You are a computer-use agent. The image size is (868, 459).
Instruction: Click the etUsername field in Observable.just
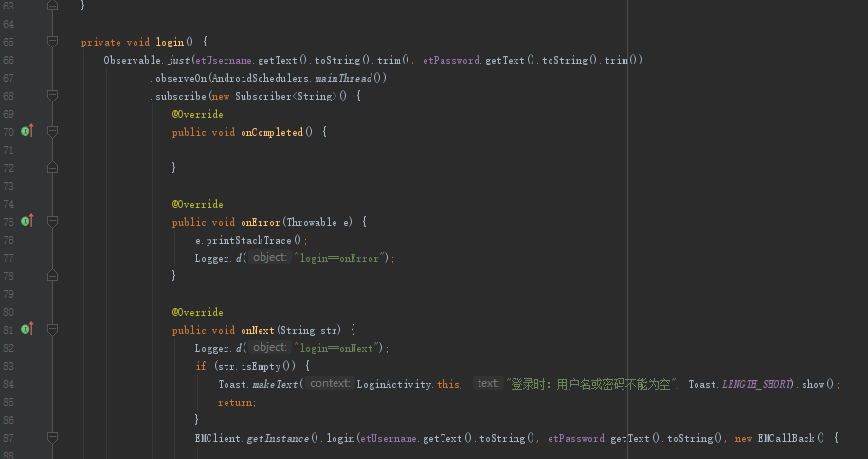tap(224, 60)
